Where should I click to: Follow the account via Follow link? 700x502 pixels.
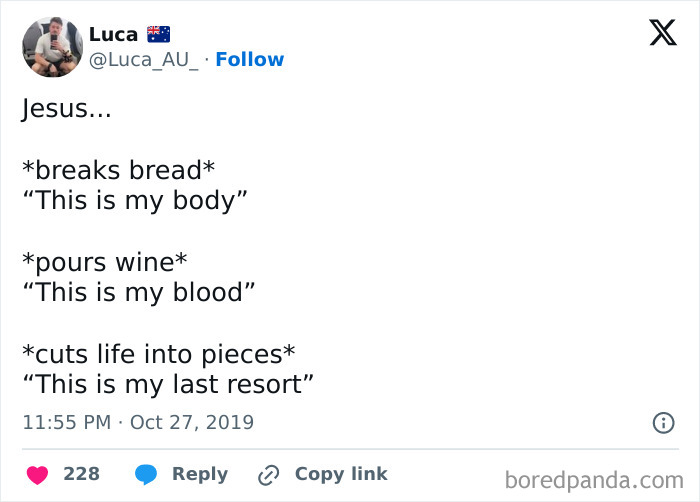coord(250,60)
